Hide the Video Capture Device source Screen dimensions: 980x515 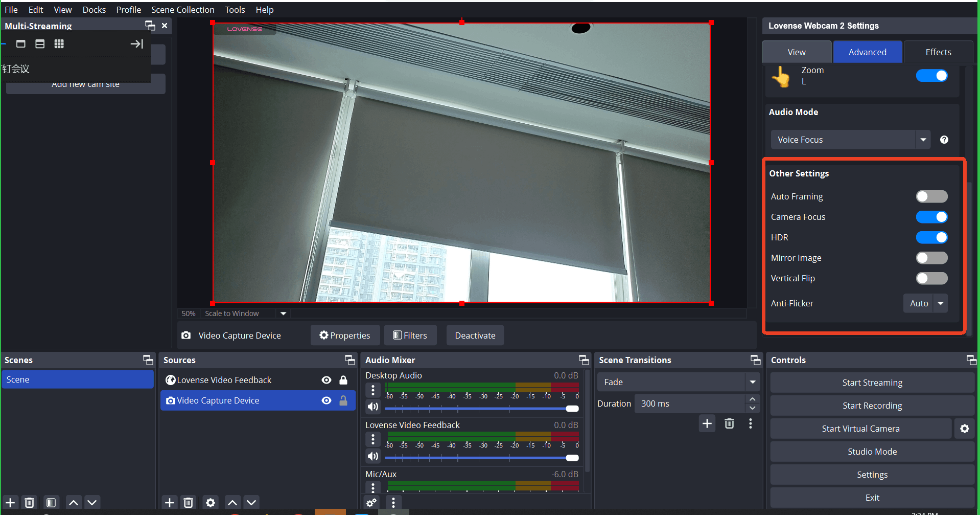(326, 400)
